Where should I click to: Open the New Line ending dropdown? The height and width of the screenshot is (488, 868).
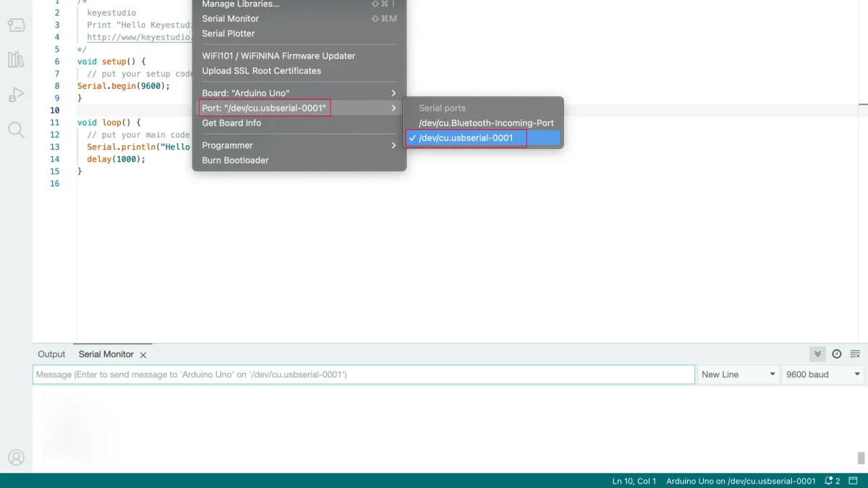point(738,374)
